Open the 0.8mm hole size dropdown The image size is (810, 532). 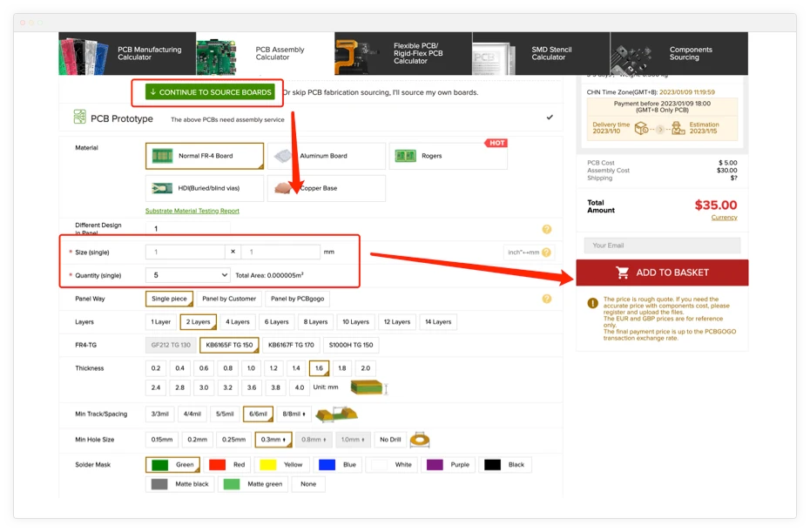pos(314,440)
